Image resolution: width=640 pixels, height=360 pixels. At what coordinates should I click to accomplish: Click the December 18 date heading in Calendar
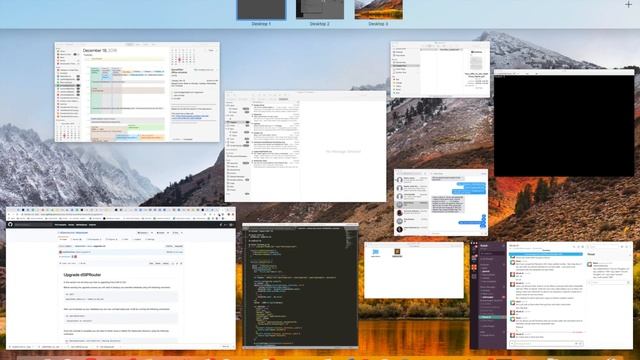click(100, 50)
